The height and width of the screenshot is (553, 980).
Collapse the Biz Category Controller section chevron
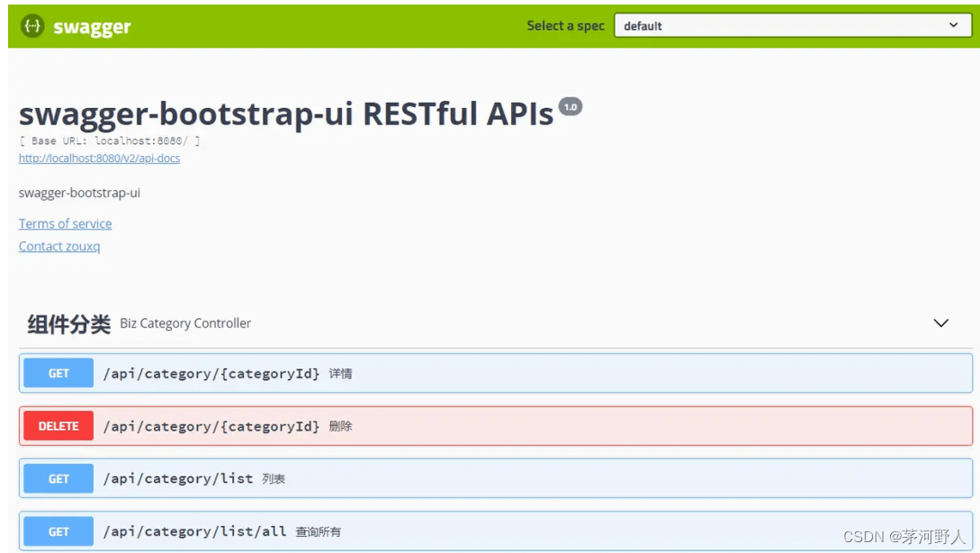[x=941, y=322]
